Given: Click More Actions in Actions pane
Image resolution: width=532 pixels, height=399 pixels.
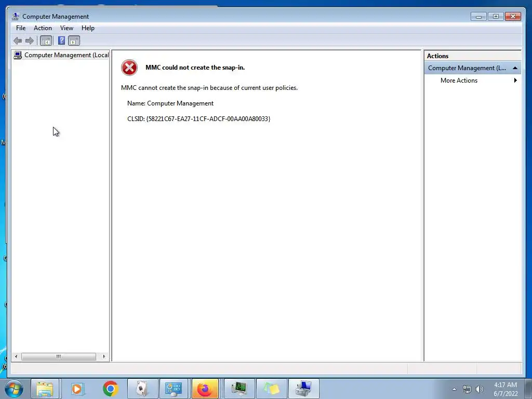Looking at the screenshot, I should 459,81.
